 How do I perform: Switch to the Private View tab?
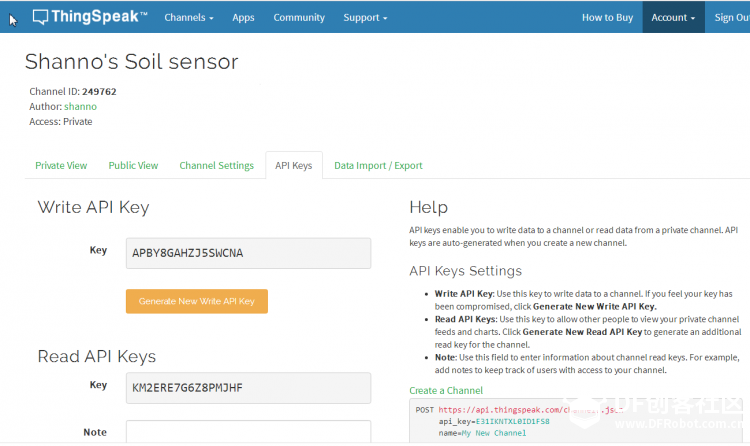point(61,166)
